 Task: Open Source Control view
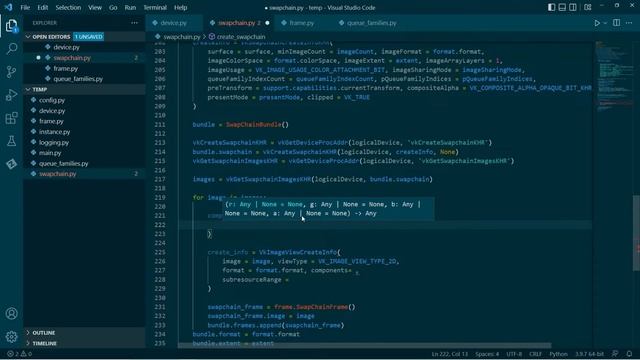point(11,72)
